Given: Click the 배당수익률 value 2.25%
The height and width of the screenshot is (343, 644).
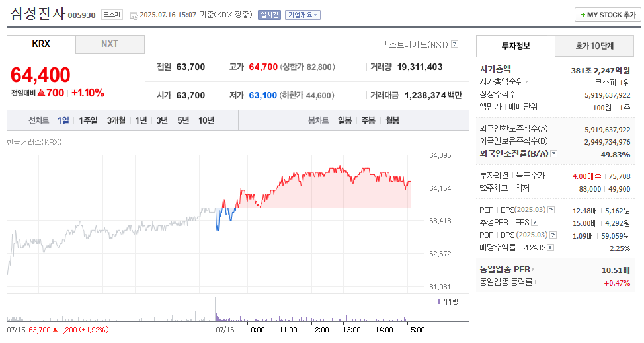Looking at the screenshot, I should (620, 248).
